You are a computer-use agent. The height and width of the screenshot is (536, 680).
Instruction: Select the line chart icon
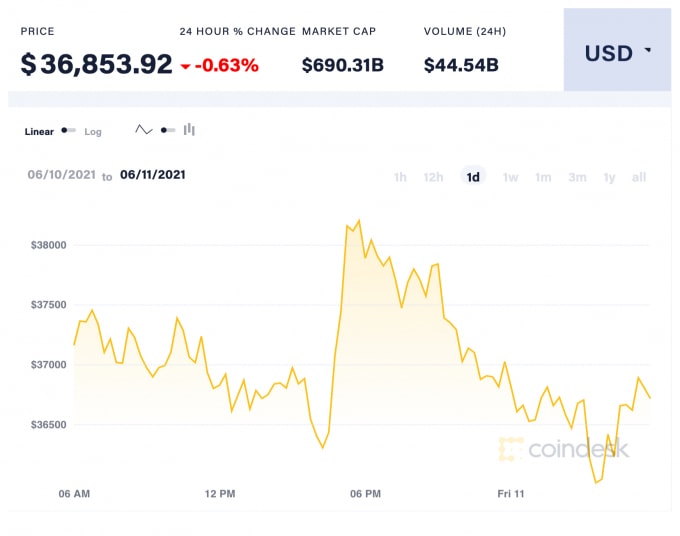tap(144, 130)
